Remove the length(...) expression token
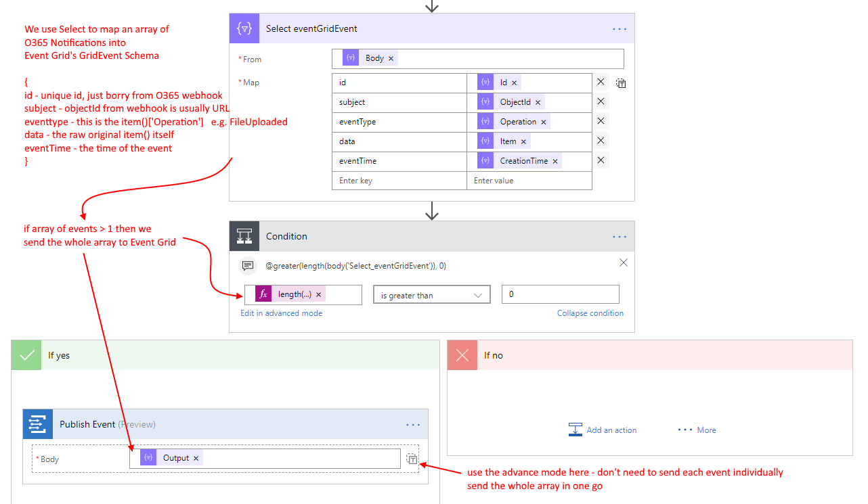Image resolution: width=868 pixels, height=504 pixels. pos(318,294)
